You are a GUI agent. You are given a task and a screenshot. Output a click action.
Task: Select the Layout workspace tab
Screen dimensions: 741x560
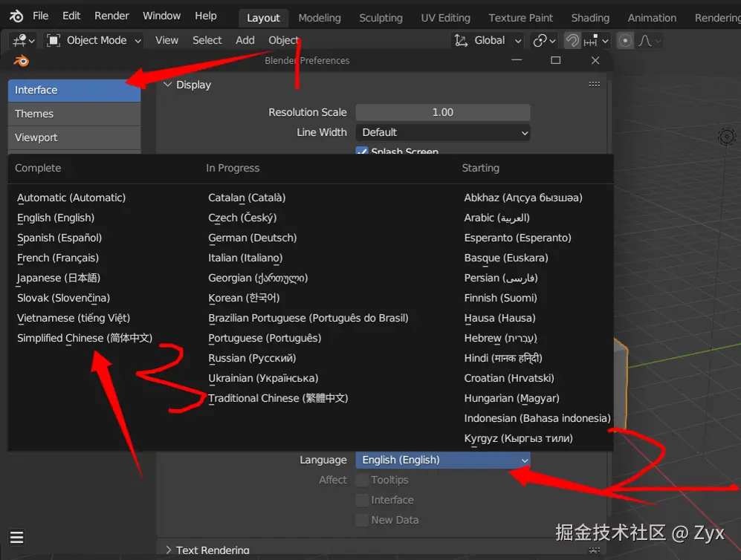263,18
